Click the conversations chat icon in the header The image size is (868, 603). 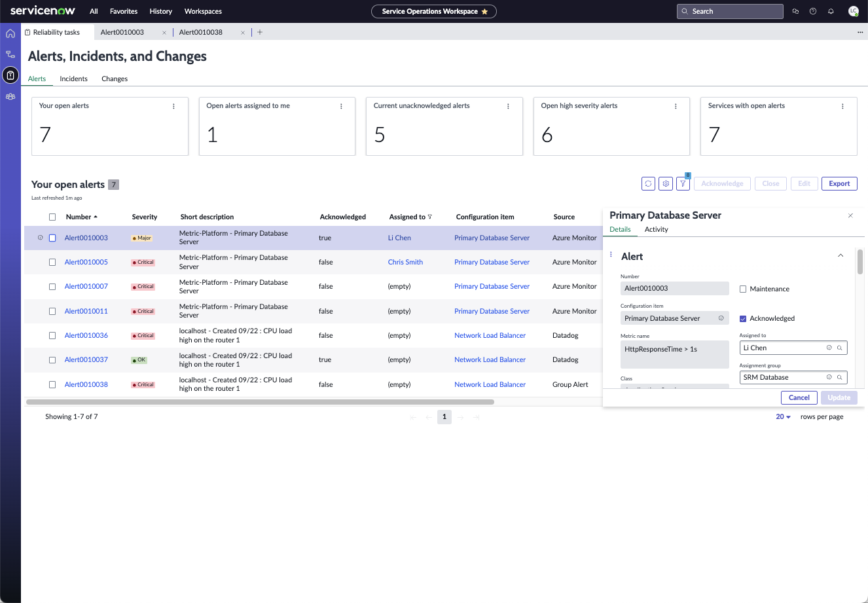pos(795,11)
